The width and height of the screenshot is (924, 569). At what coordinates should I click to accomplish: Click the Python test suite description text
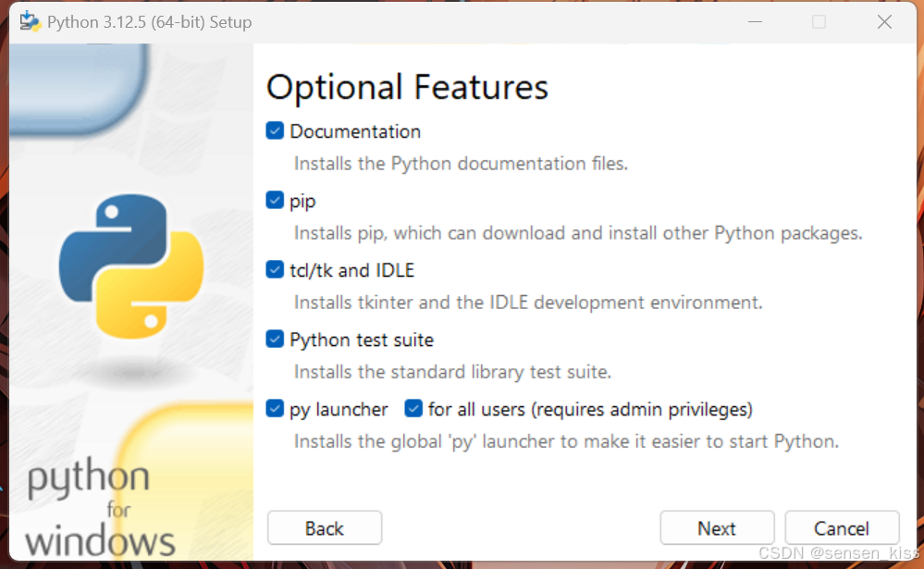pos(451,371)
